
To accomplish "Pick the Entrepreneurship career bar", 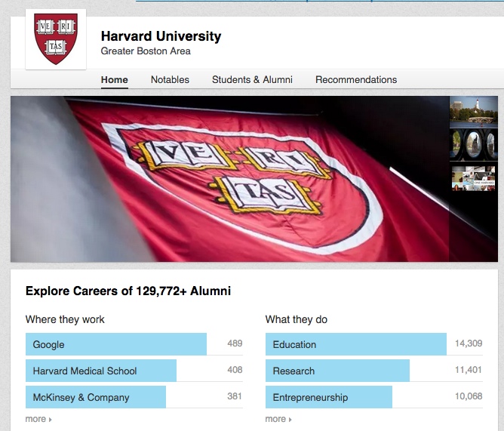I will click(x=328, y=397).
